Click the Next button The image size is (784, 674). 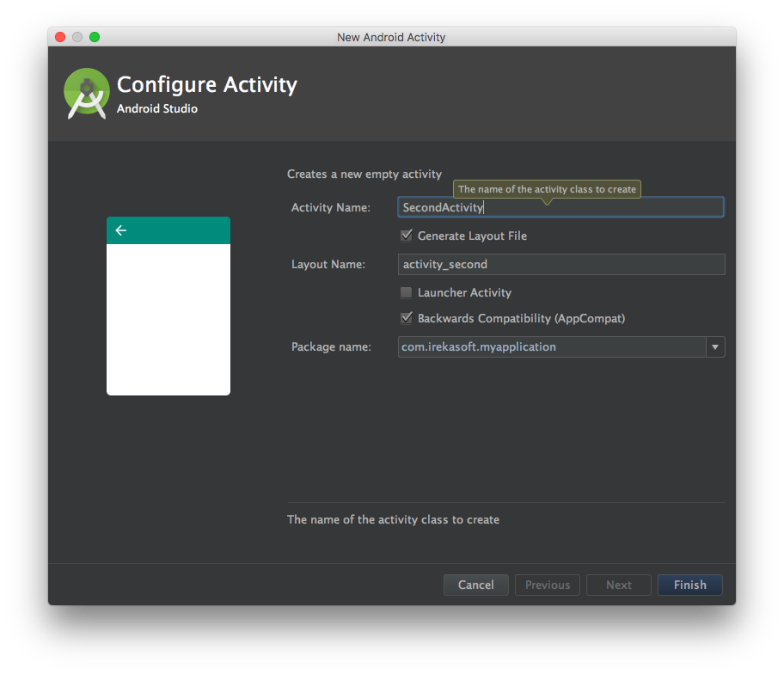[x=619, y=585]
